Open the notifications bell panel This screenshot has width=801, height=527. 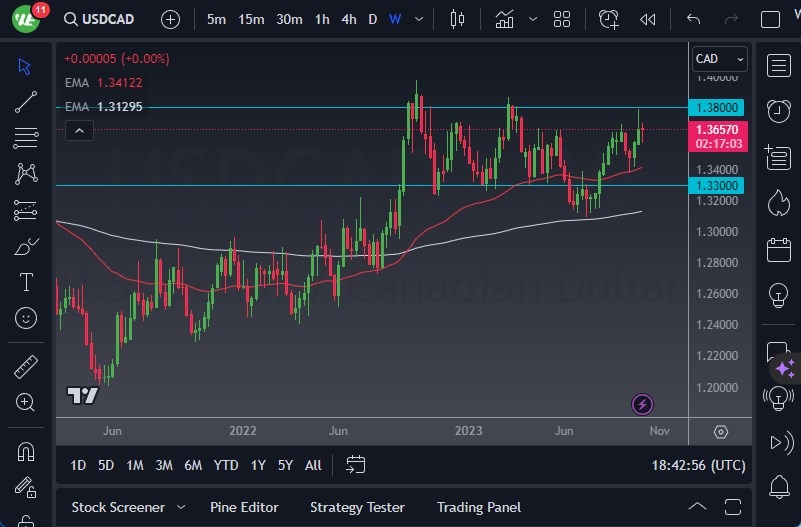(x=779, y=487)
